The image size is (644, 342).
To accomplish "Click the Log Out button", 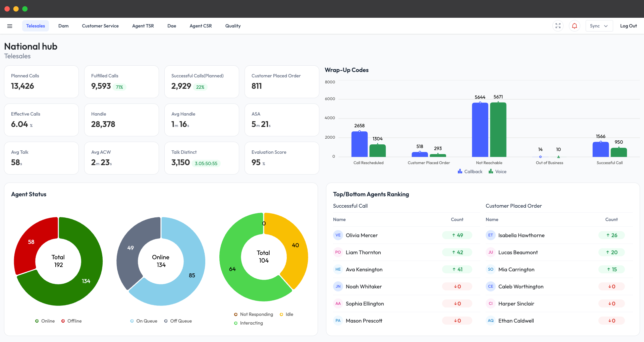I will [628, 26].
